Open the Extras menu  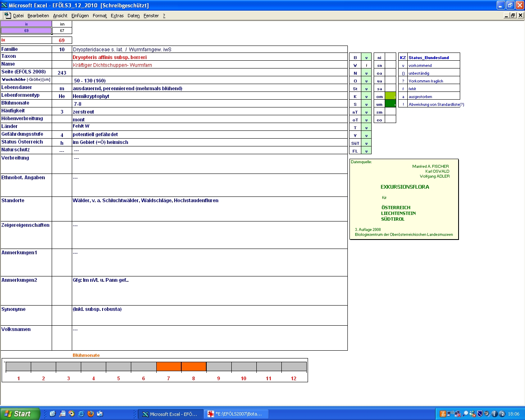pyautogui.click(x=117, y=16)
